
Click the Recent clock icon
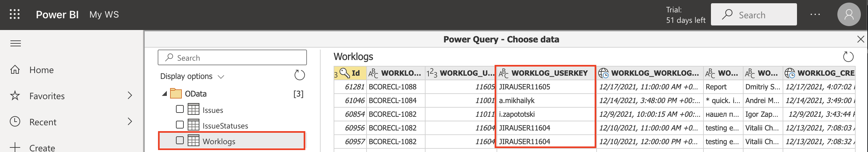click(x=15, y=122)
